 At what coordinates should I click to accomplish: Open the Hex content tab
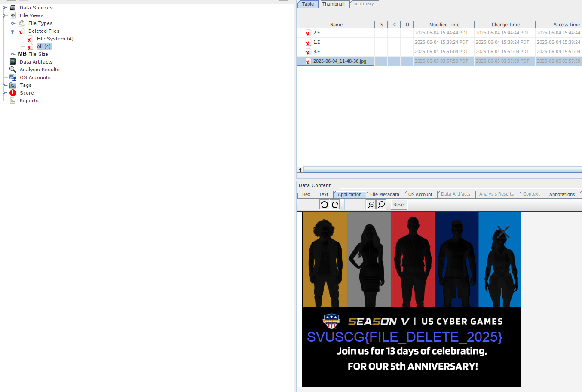pyautogui.click(x=306, y=194)
